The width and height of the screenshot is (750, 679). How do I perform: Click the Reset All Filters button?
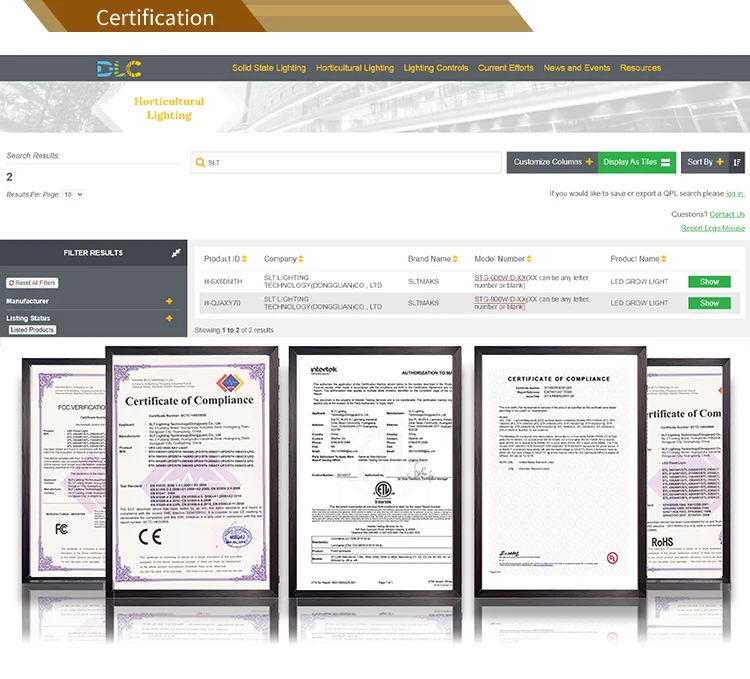pos(32,283)
